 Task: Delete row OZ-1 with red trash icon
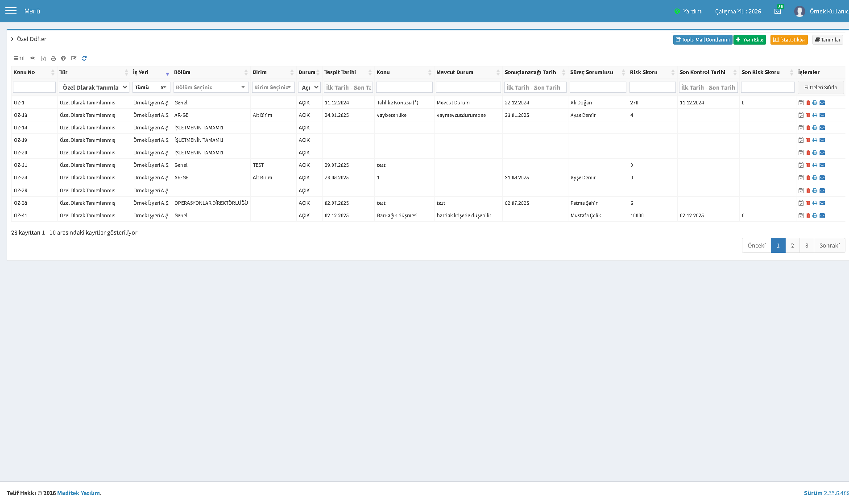click(808, 103)
